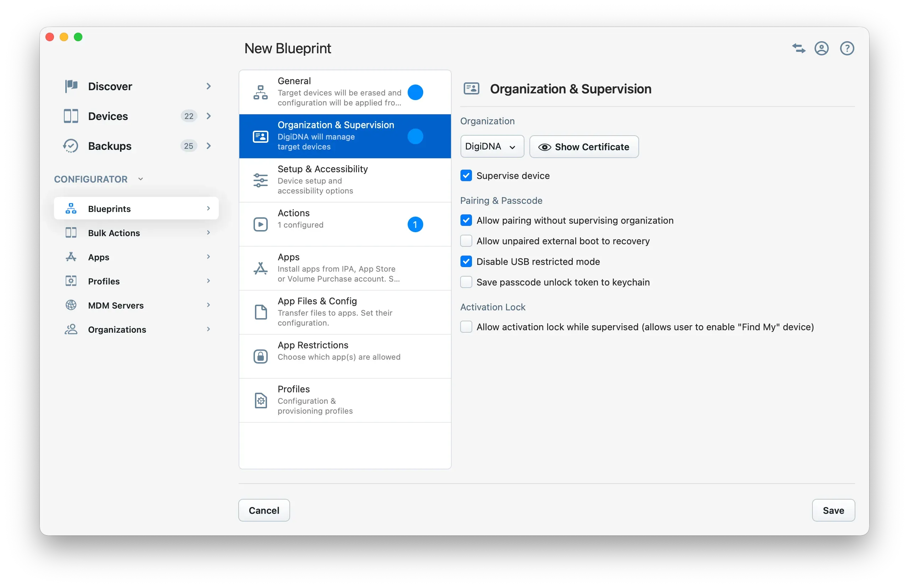Click the Actions badge showing 1
909x588 pixels.
point(415,224)
